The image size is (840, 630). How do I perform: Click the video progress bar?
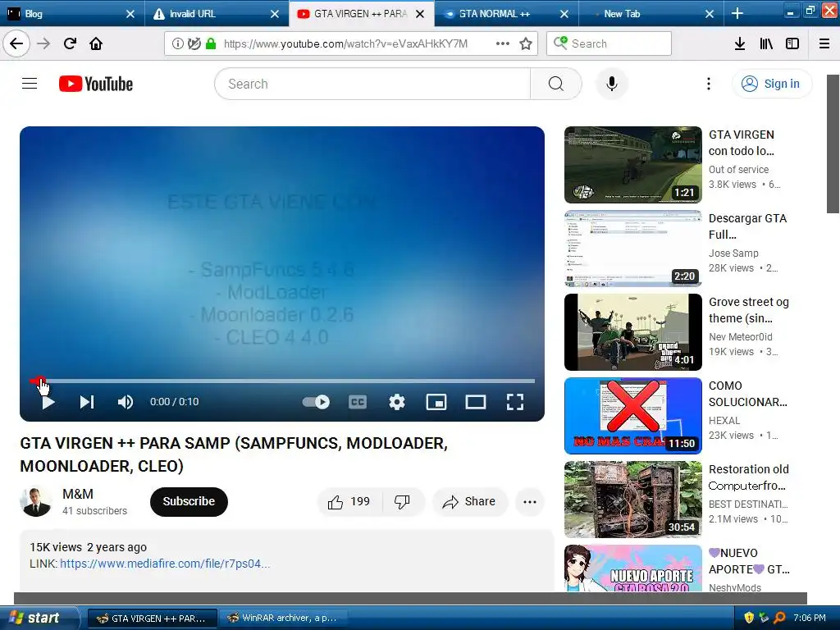(282, 381)
